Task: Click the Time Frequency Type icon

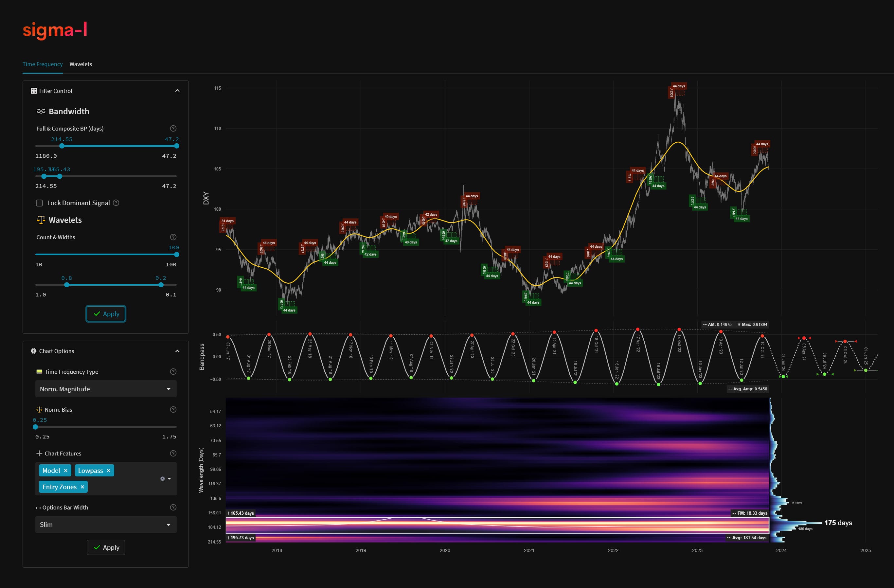Action: [x=40, y=372]
